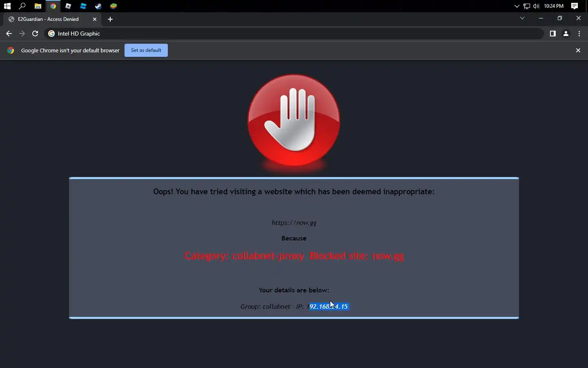Show hidden system tray icons
The height and width of the screenshot is (368, 588).
517,6
